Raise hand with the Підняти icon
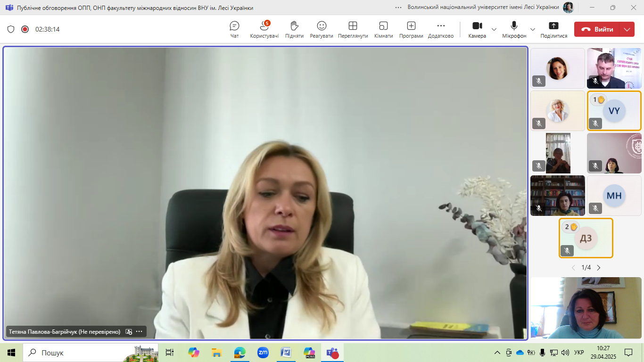 pos(294,29)
